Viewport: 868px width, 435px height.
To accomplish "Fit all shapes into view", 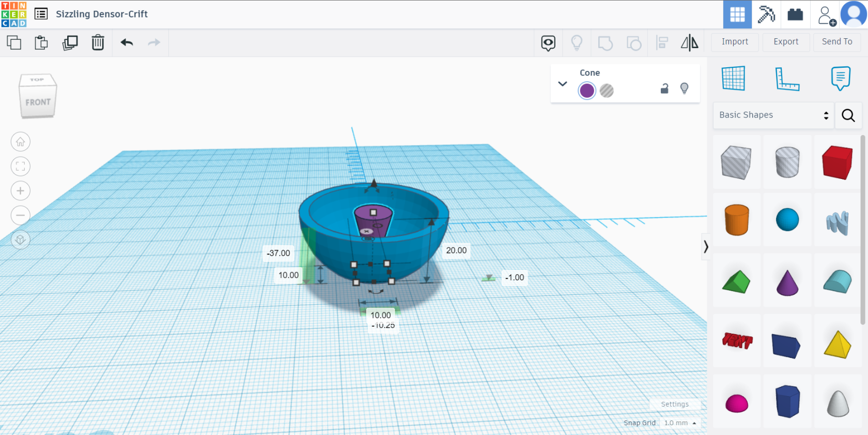I will 21,167.
